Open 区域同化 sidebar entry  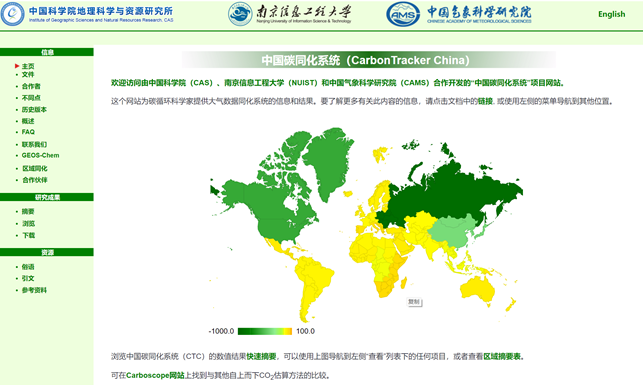coord(35,169)
